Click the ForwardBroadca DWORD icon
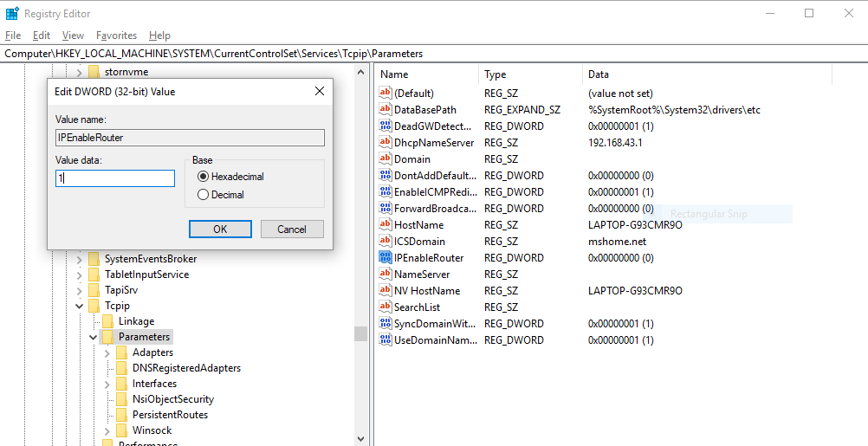The height and width of the screenshot is (446, 868). point(385,208)
